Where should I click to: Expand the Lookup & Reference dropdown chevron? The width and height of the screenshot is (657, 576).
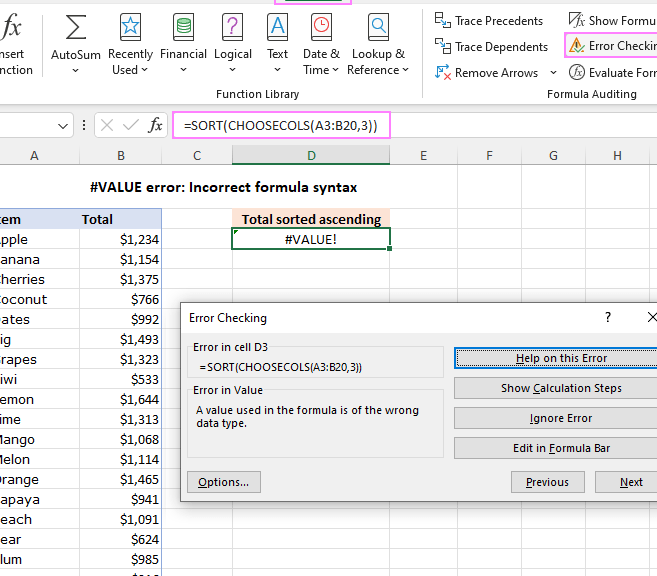click(x=405, y=70)
